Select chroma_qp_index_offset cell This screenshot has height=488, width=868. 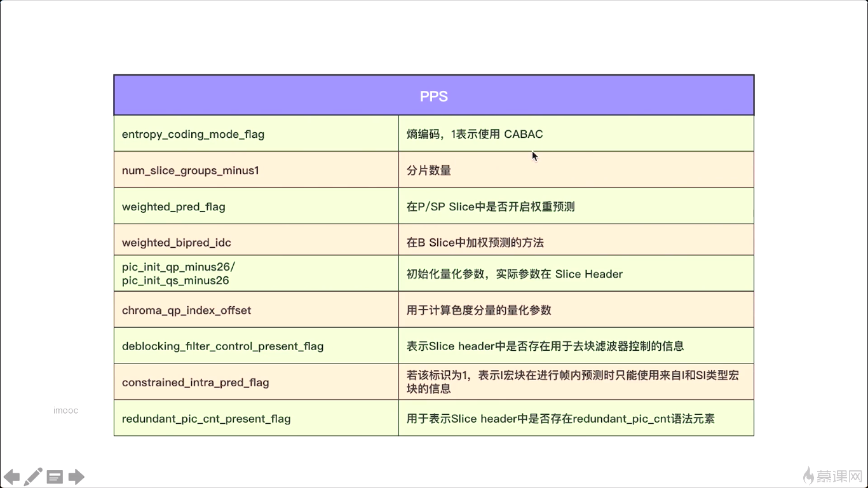[256, 310]
